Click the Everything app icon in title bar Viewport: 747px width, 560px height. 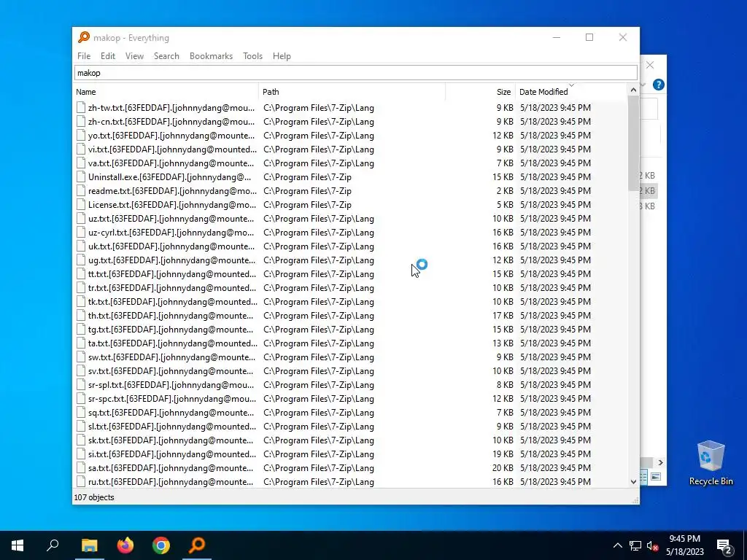84,37
